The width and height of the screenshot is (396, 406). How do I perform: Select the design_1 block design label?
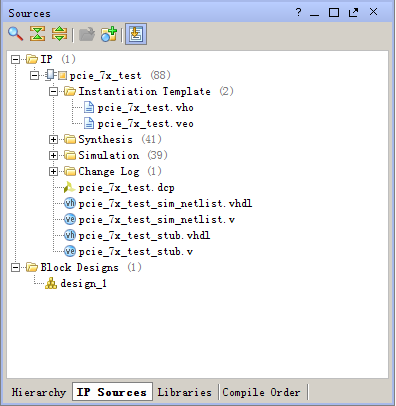(83, 284)
